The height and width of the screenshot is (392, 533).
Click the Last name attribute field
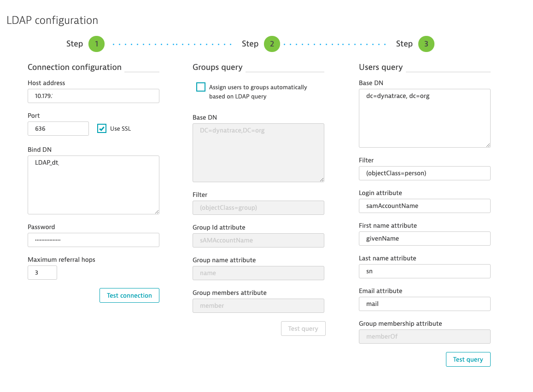pyautogui.click(x=425, y=271)
